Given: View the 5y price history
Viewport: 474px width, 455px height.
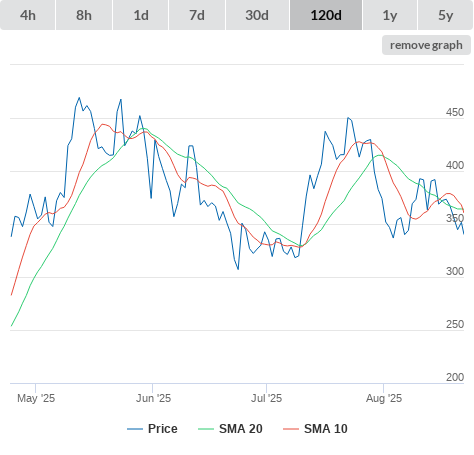Looking at the screenshot, I should (x=446, y=15).
